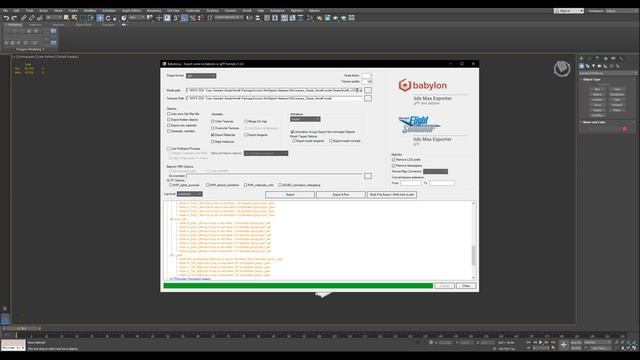This screenshot has height=360, width=640.
Task: Click the Mirror tool icon
Action: pos(249,18)
